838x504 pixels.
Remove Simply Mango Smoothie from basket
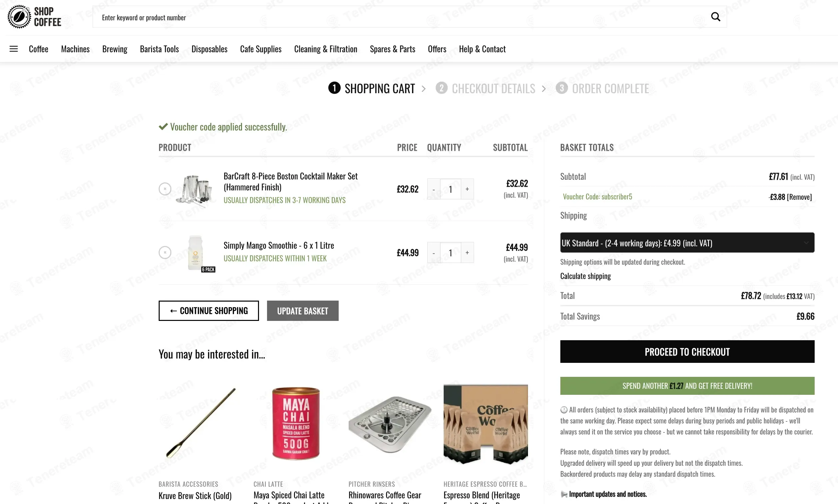tap(165, 252)
